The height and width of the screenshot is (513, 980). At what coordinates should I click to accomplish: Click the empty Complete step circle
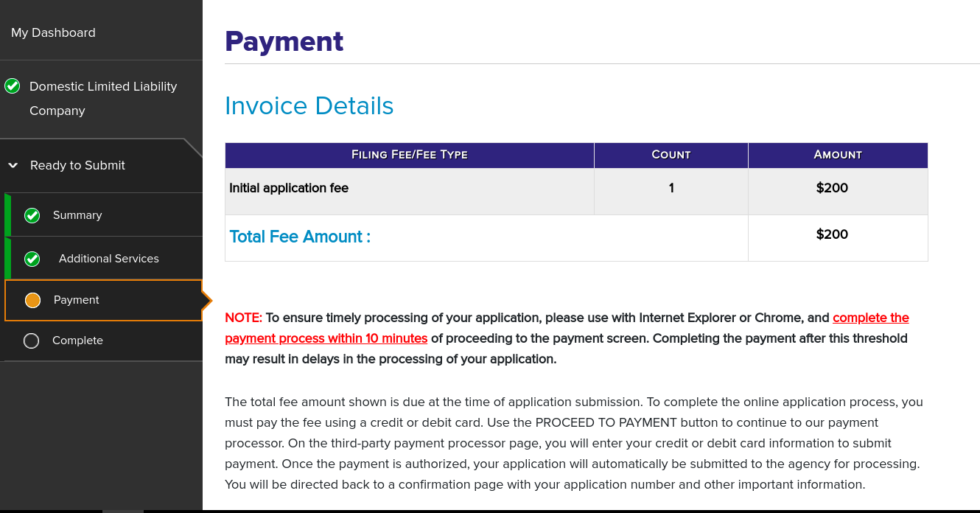[x=31, y=341]
